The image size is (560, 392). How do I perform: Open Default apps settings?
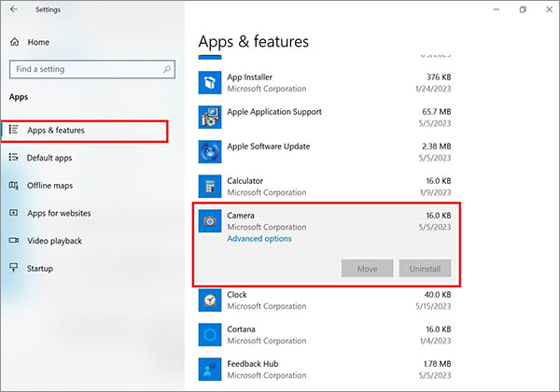coord(49,158)
